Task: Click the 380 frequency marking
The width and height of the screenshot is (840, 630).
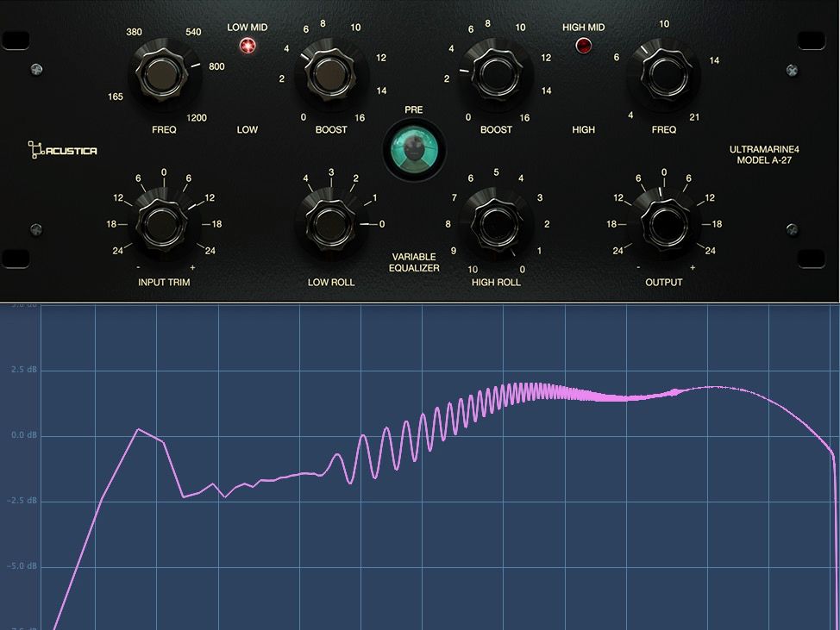Action: pyautogui.click(x=134, y=32)
